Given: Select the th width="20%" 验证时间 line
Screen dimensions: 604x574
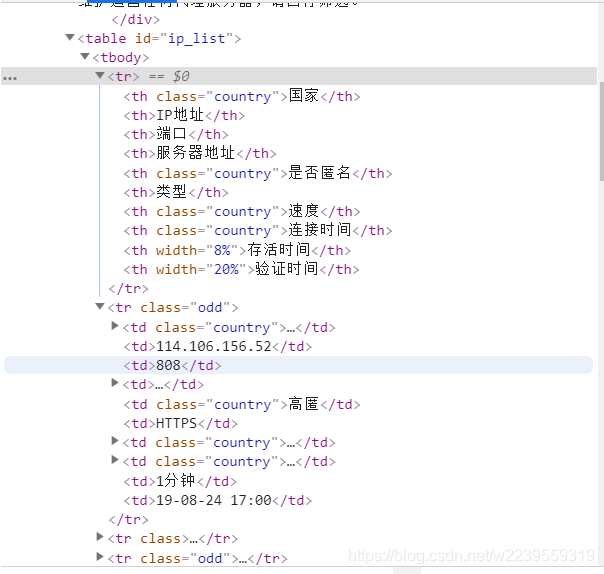Looking at the screenshot, I should pyautogui.click(x=242, y=269).
